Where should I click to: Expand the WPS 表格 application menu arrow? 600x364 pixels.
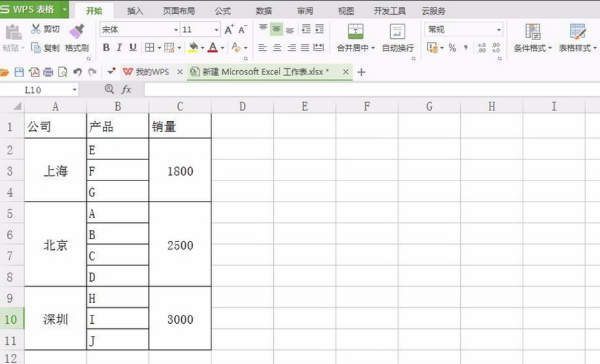point(64,9)
